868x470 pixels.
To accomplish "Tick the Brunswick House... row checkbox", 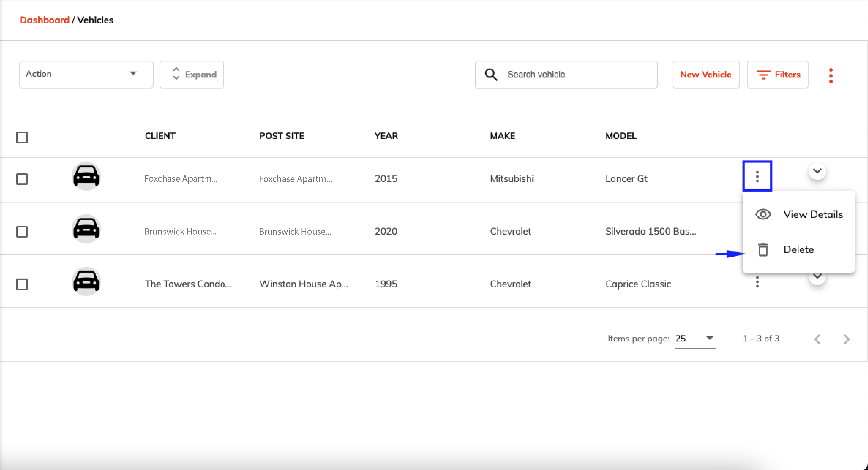I will (22, 231).
